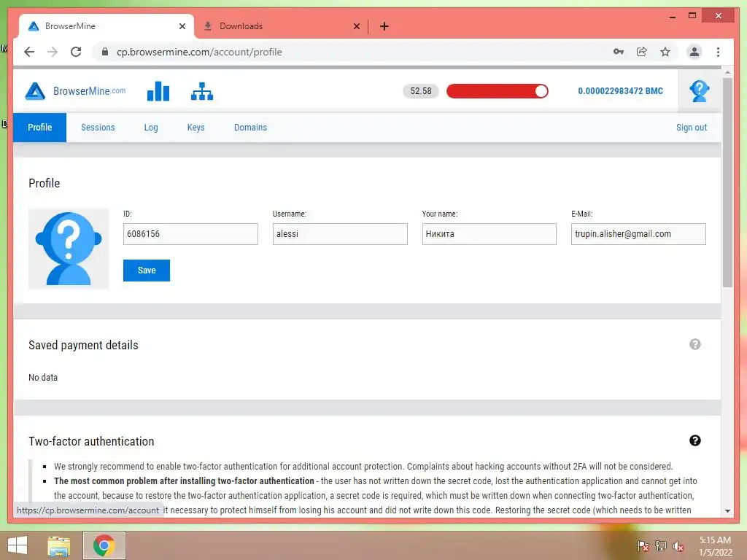Click the vertical scrollbar thumb
The height and width of the screenshot is (560, 747).
(x=727, y=182)
